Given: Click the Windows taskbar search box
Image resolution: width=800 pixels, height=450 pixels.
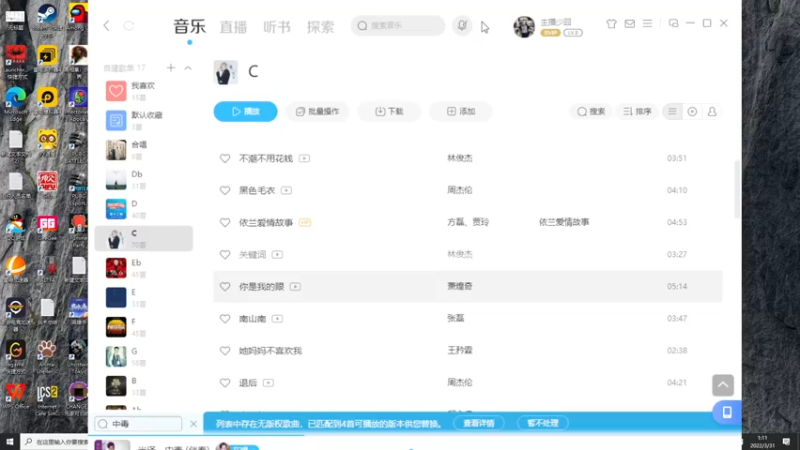Looking at the screenshot, I should (x=54, y=442).
